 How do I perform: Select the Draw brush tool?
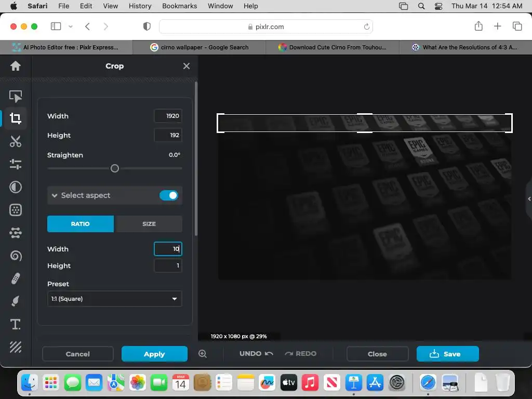pyautogui.click(x=15, y=301)
